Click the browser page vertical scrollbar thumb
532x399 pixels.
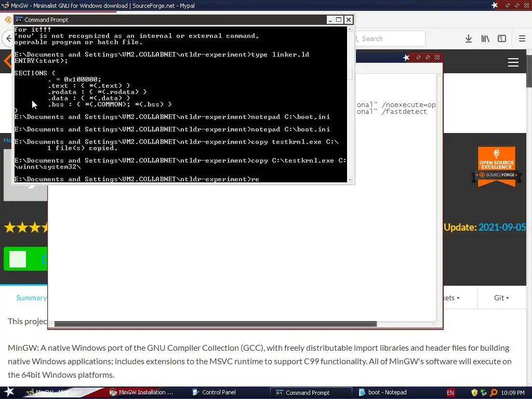click(529, 71)
